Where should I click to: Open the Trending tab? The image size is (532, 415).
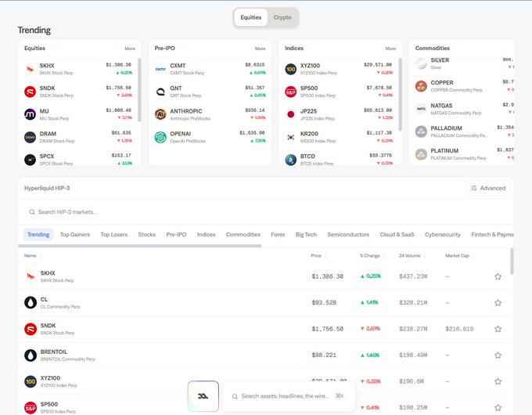38,235
